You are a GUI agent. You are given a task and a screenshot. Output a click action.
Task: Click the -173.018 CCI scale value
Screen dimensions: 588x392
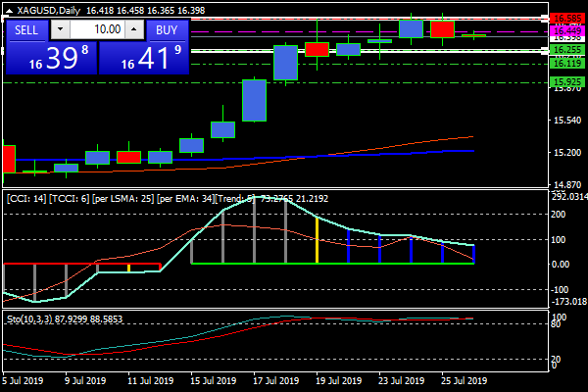[569, 302]
